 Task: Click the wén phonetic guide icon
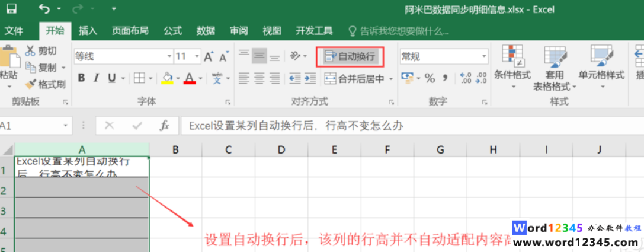[x=217, y=78]
